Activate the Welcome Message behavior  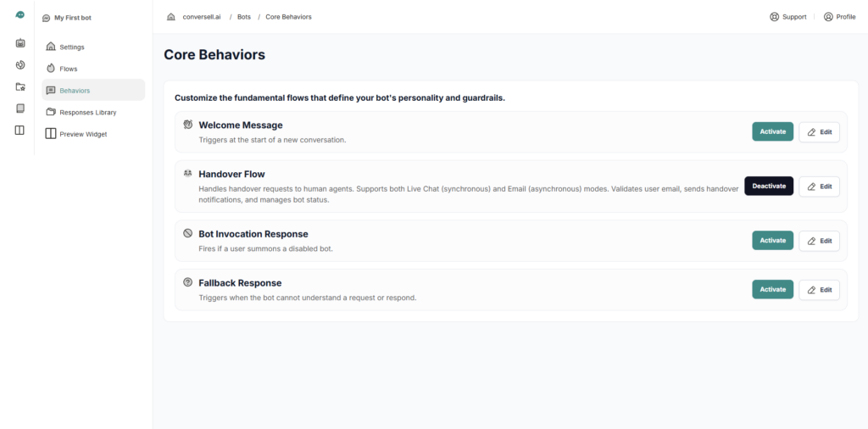point(772,131)
